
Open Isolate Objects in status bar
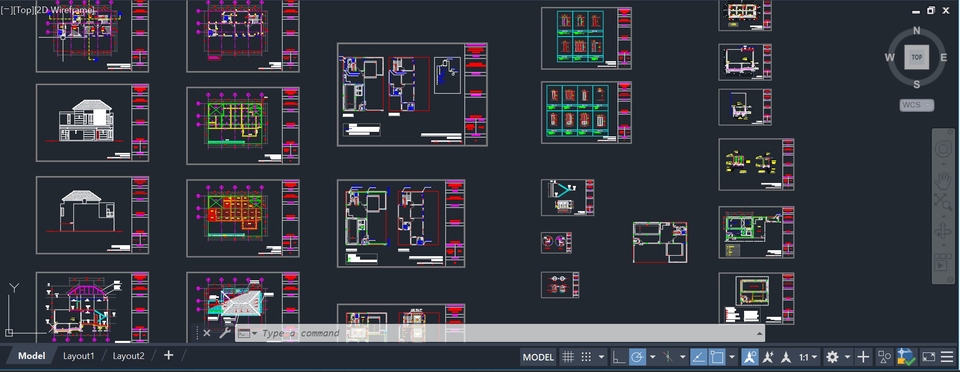click(x=885, y=357)
